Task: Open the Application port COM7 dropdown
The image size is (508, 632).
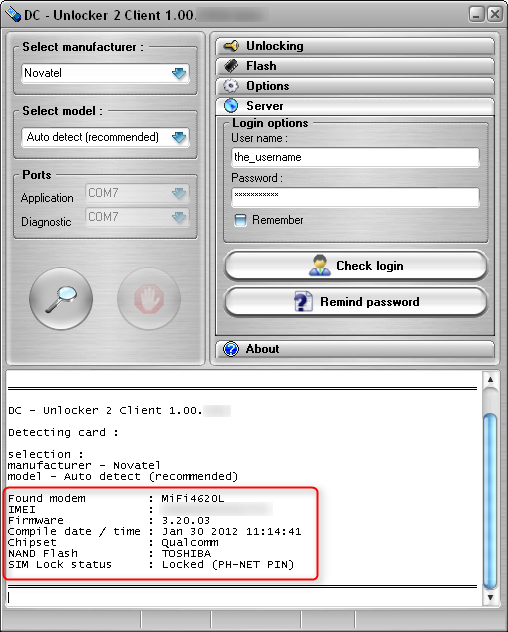Action: coord(137,193)
